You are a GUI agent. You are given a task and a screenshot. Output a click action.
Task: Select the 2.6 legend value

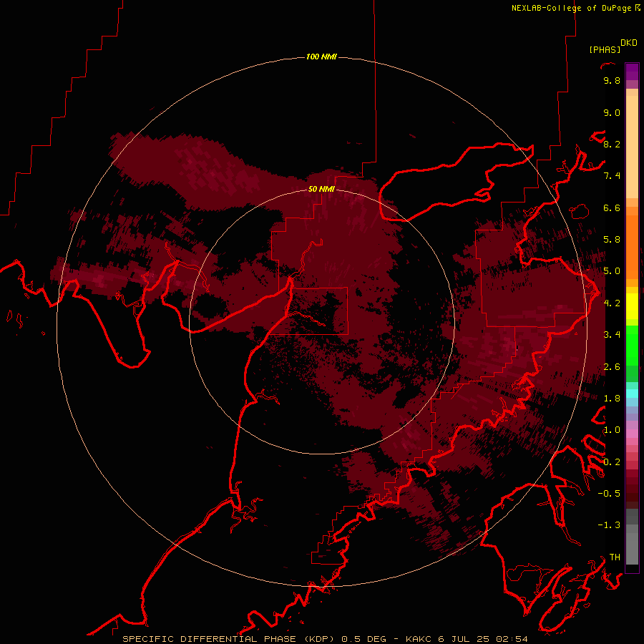click(612, 367)
